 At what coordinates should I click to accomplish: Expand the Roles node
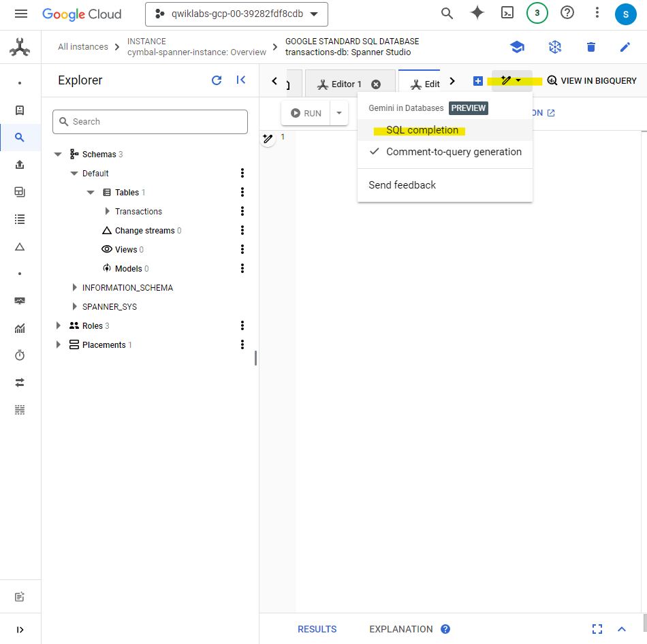tap(58, 325)
